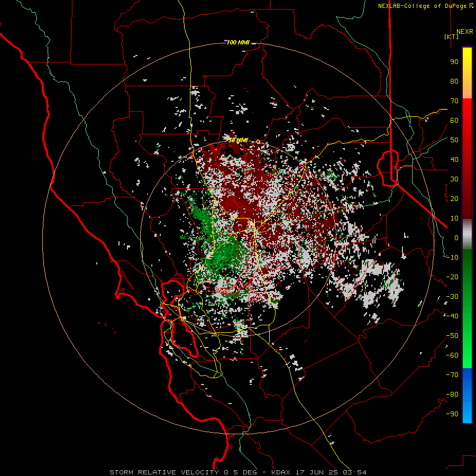Click the positive 80 value on velocity scale
The width and height of the screenshot is (476, 476).
[454, 81]
